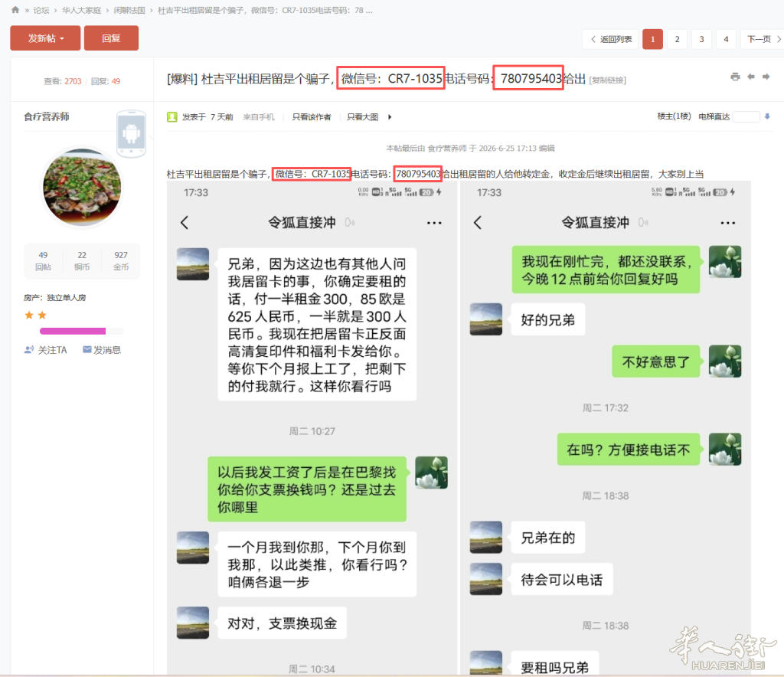The height and width of the screenshot is (677, 784).
Task: Send message via 发消息
Action: 102,350
